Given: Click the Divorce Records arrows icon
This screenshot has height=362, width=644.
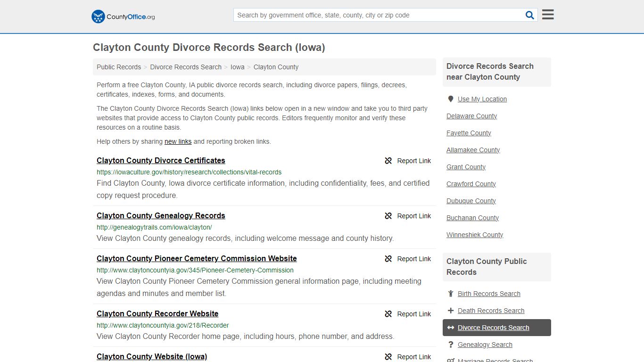Looking at the screenshot, I should point(451,328).
